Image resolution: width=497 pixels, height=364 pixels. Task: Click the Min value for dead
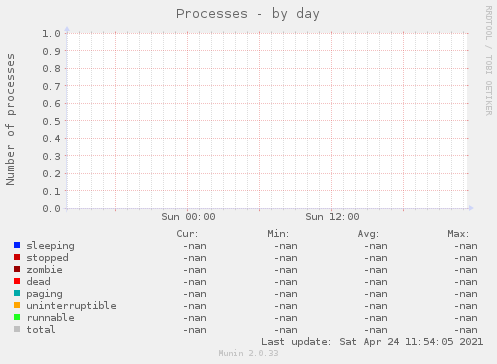click(286, 282)
